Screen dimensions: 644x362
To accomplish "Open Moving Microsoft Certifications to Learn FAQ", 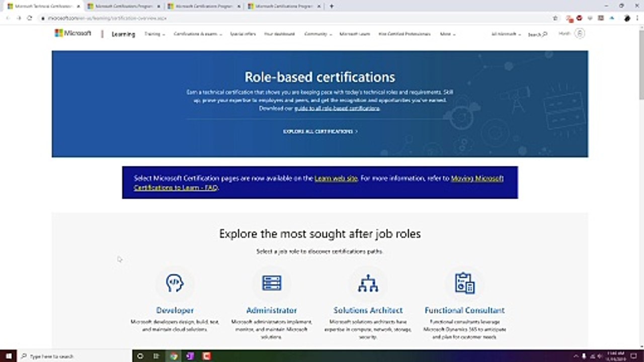I will pos(318,183).
